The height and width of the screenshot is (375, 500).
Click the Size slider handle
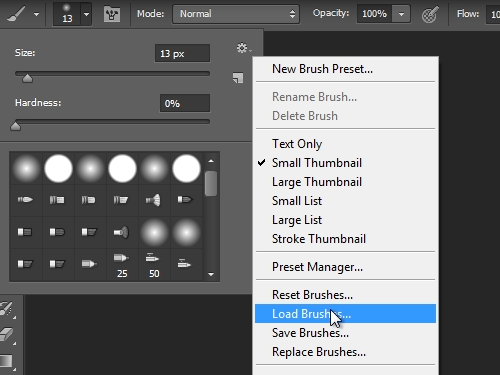(x=27, y=79)
